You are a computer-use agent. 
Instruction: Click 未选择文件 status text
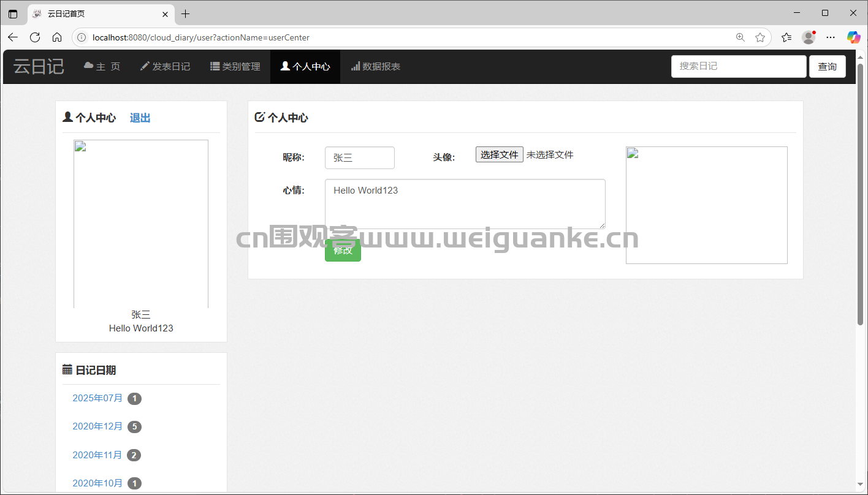pos(550,154)
